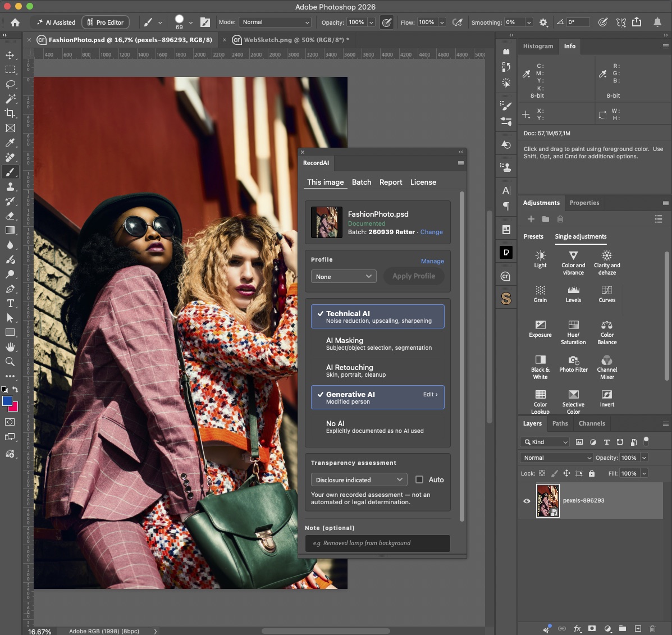672x635 pixels.
Task: Switch to the Batch tab in RecordAI
Action: pos(362,182)
